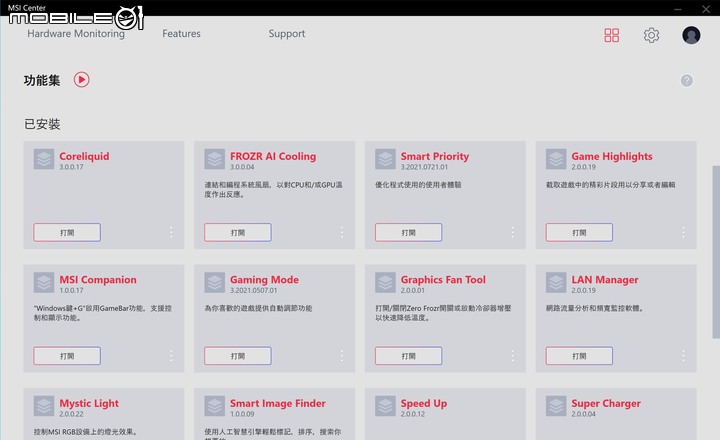Click the Smart Priority title
Viewport: 720px width, 440px height.
[x=435, y=157]
